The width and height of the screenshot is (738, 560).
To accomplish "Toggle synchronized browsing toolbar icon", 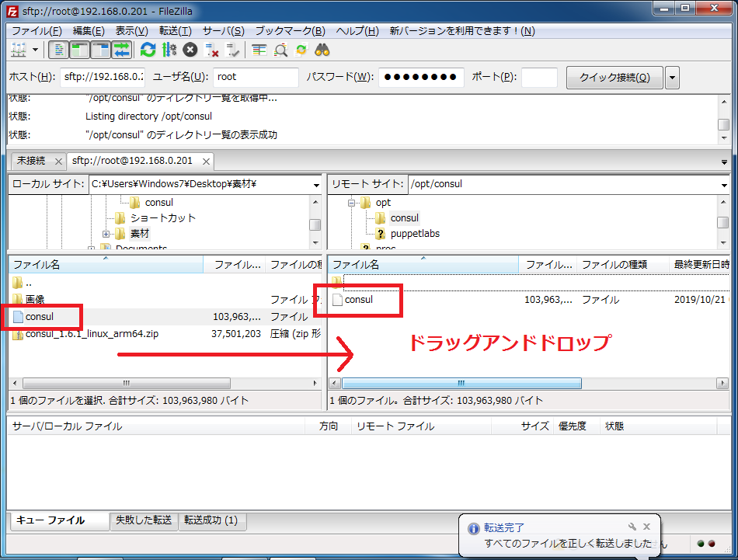I will (301, 50).
